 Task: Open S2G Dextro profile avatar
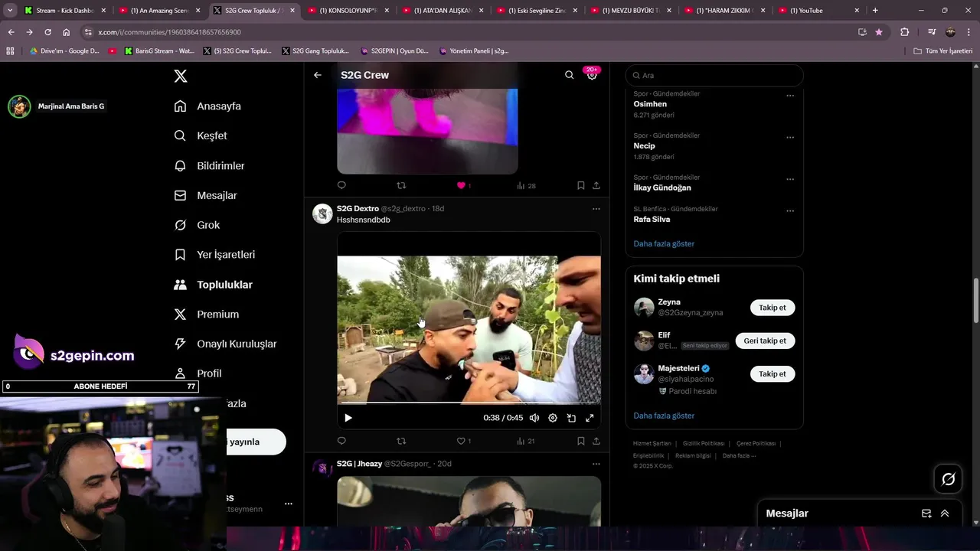pos(322,214)
